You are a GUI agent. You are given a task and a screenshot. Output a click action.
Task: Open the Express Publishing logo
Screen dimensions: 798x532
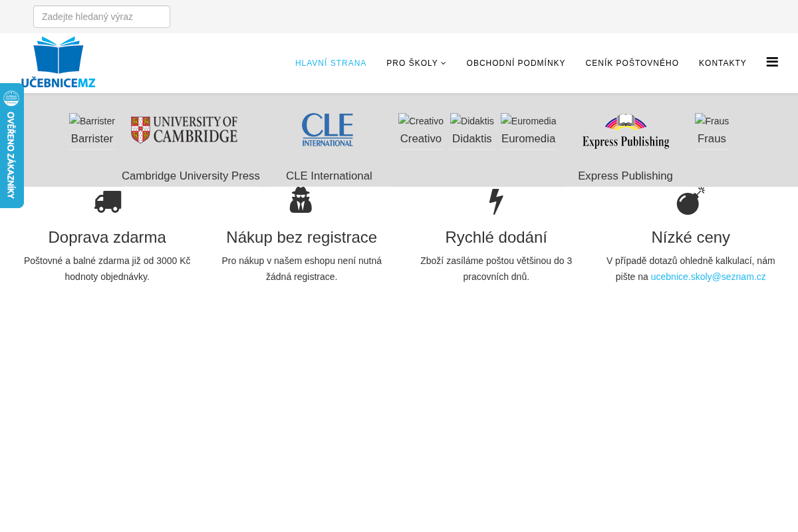[x=626, y=131]
